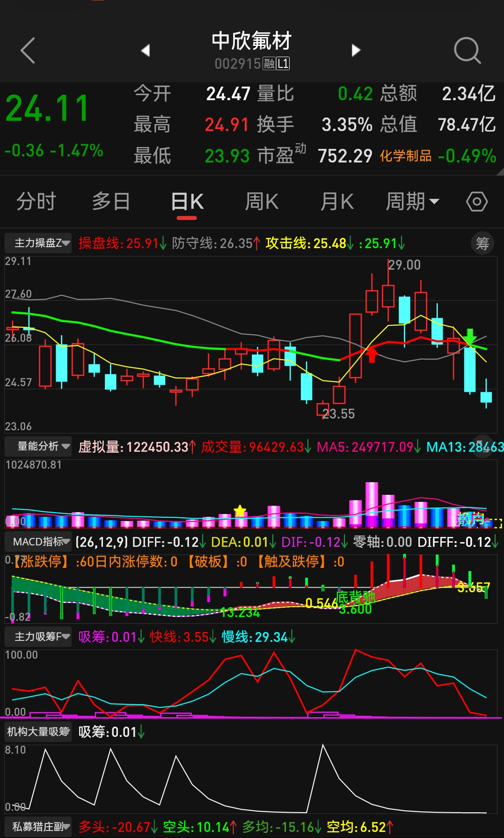Switch to previous stock arrow

pos(146,50)
